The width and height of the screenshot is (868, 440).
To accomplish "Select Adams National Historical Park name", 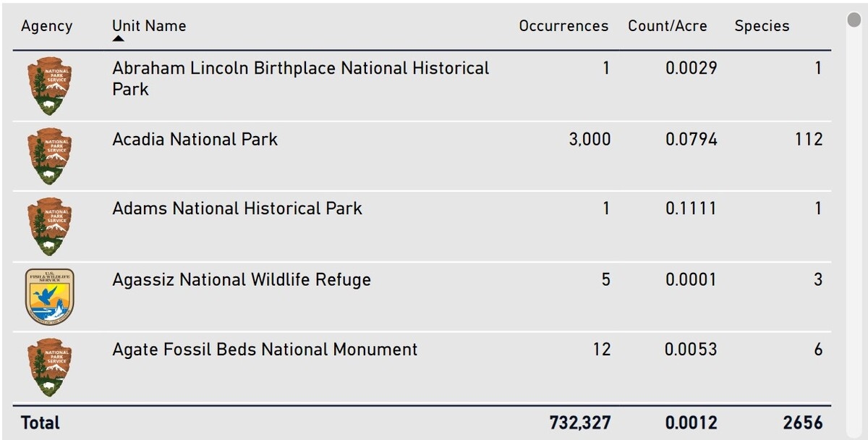I will tap(237, 208).
